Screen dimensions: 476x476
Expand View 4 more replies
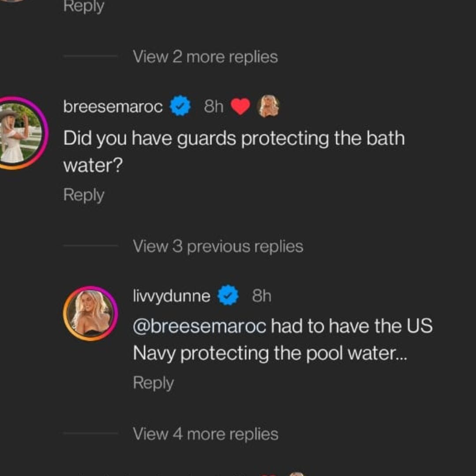pyautogui.click(x=205, y=434)
